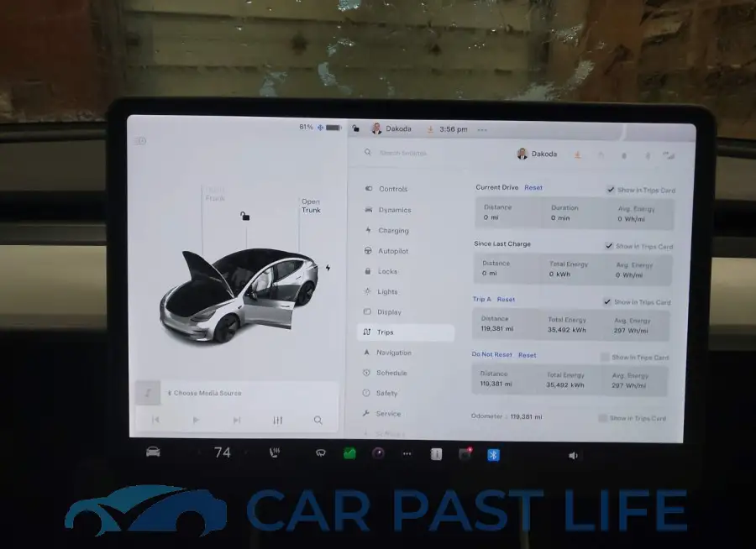Reset the Trip A counter

tap(506, 300)
